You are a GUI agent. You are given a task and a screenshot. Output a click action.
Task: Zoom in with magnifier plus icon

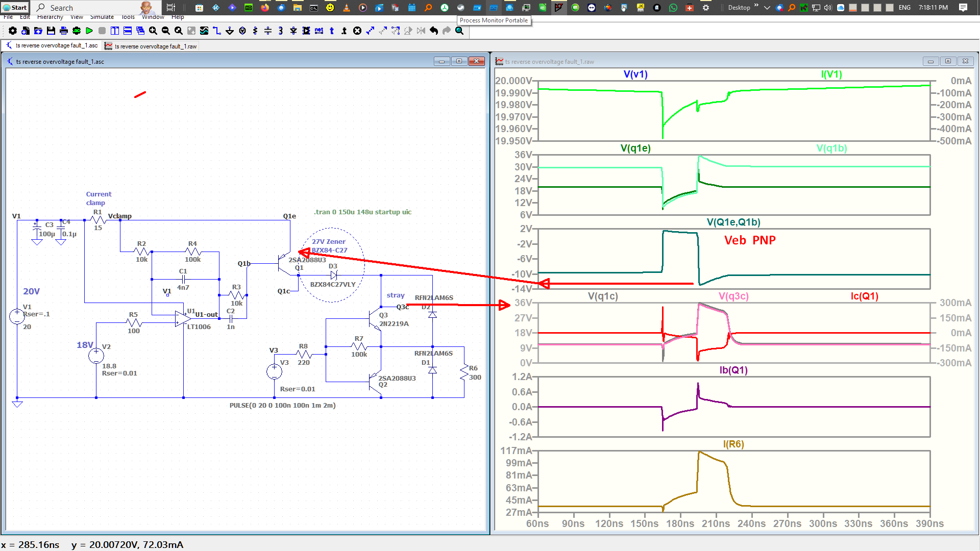click(x=153, y=31)
